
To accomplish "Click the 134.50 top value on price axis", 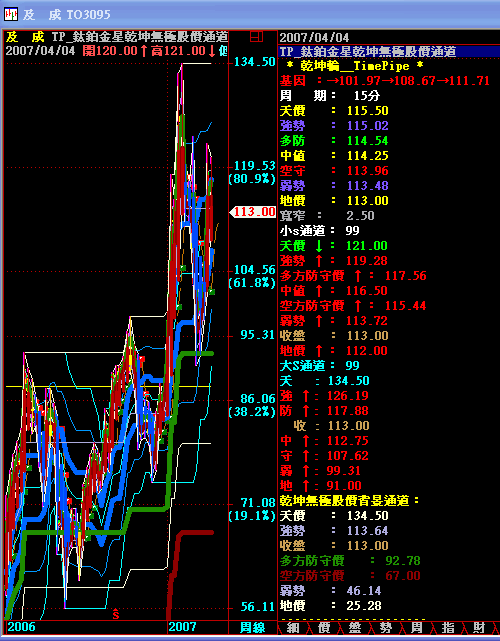I will click(255, 62).
